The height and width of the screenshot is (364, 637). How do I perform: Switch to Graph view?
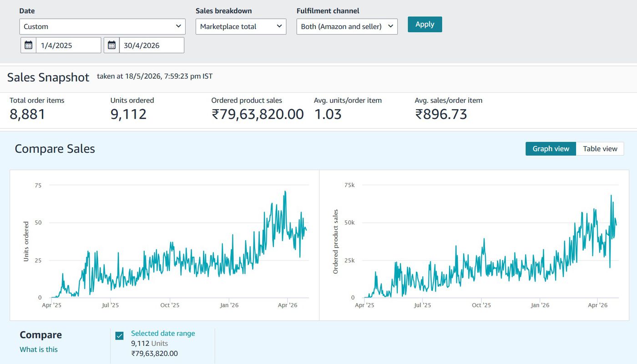[x=551, y=149]
